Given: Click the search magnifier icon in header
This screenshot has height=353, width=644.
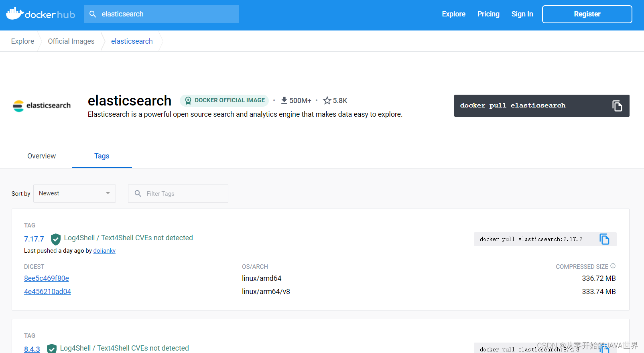Looking at the screenshot, I should (93, 14).
